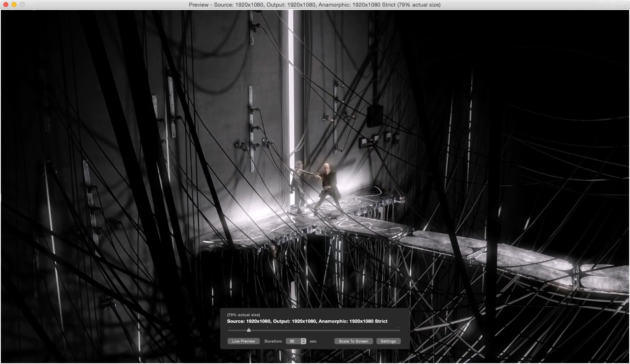Increase duration with the stepper up arrow
630x364 pixels.
coord(304,340)
